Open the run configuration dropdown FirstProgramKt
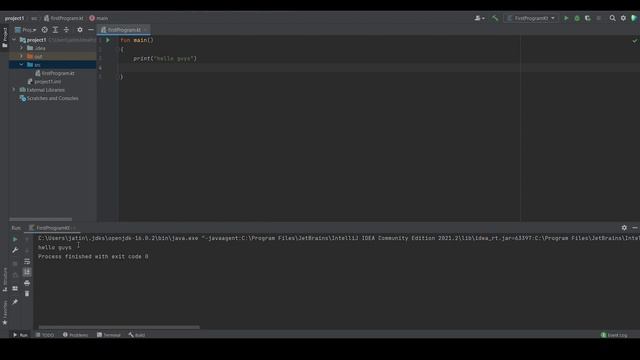The height and width of the screenshot is (360, 640). (531, 18)
